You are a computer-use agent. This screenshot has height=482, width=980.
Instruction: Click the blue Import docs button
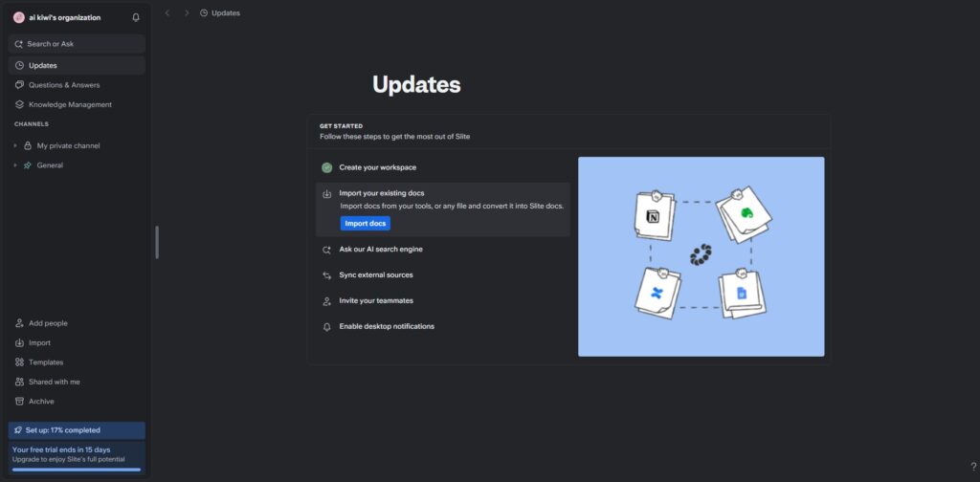365,224
